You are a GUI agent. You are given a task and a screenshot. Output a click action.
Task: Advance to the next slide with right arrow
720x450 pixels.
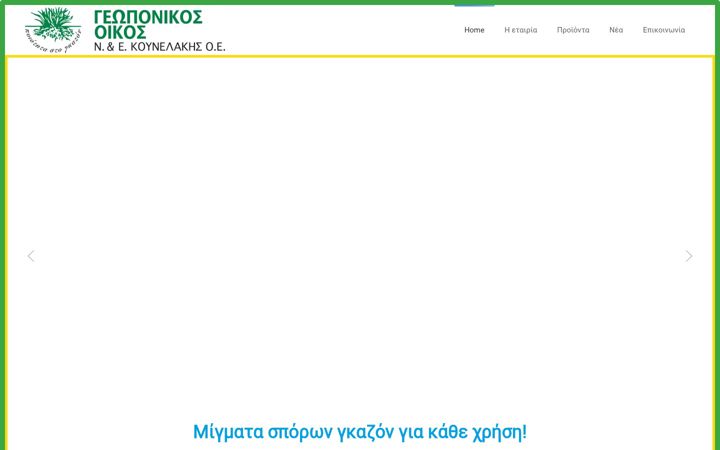tap(689, 256)
